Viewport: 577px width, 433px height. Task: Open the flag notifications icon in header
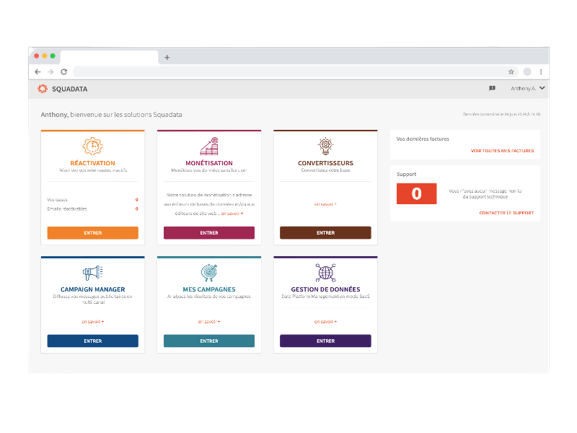pos(492,88)
